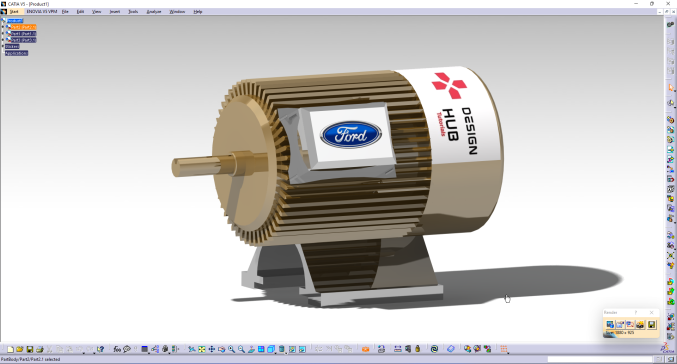Open the Start menu
The width and height of the screenshot is (677, 364).
click(x=14, y=12)
